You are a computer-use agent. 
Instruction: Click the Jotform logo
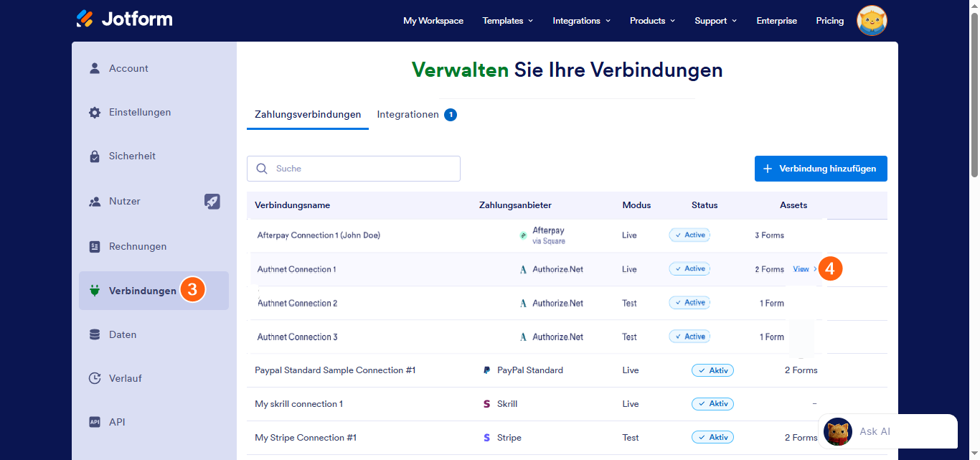tap(123, 19)
